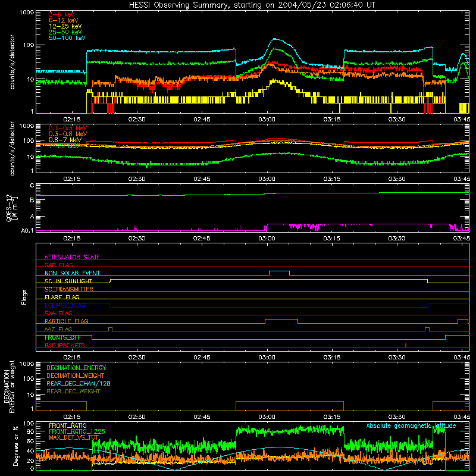
Task: Click the GAP_FLAG label
Action: [x=58, y=265]
